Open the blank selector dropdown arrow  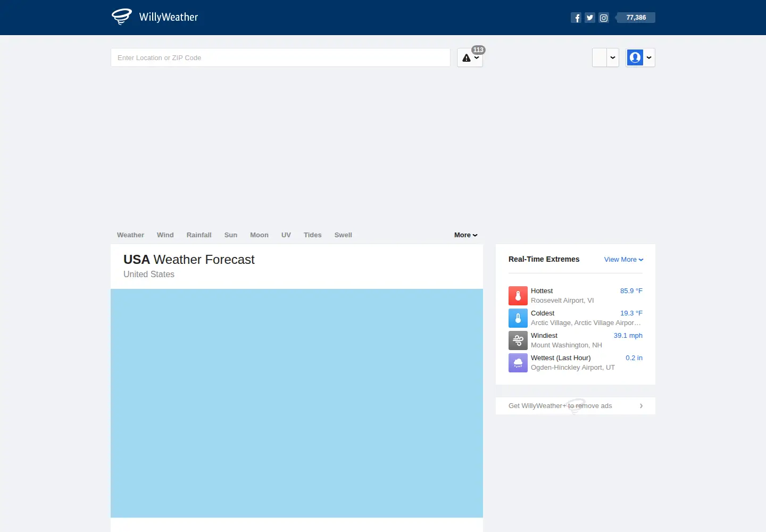pos(613,57)
